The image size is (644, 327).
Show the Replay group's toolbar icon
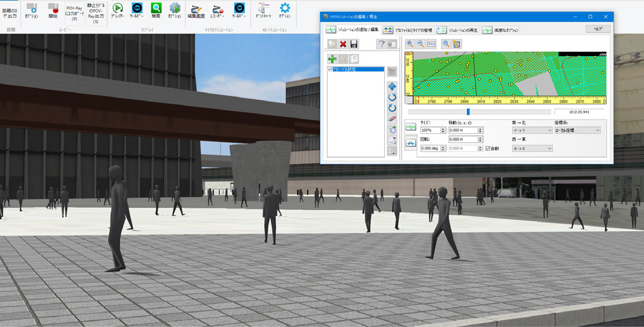pyautogui.click(x=137, y=11)
